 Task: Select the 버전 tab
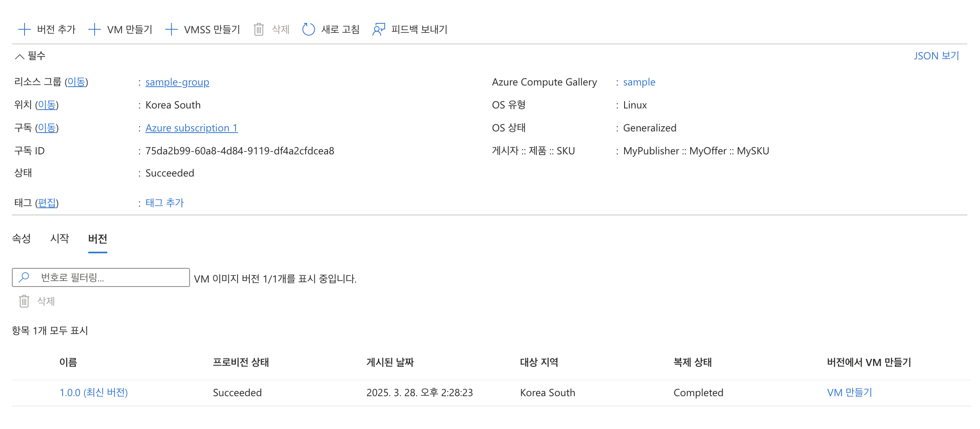tap(97, 239)
